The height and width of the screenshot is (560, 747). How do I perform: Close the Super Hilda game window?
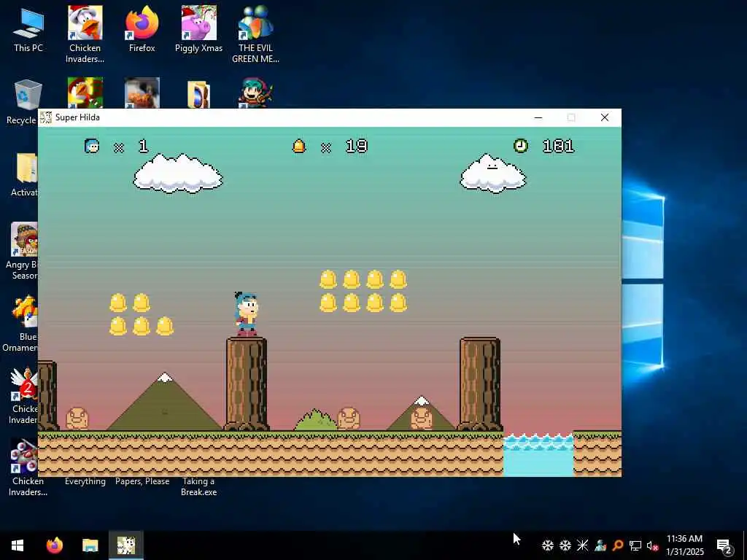pyautogui.click(x=605, y=117)
